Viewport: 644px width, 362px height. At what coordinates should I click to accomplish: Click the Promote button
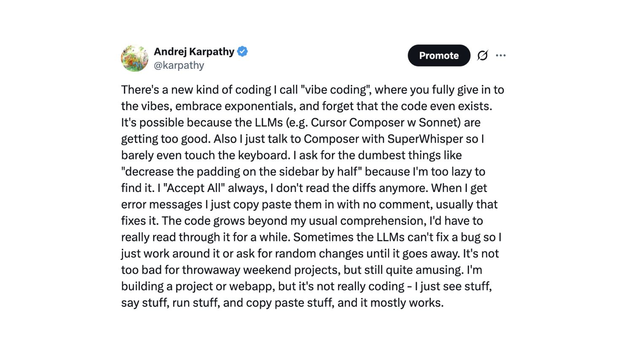pyautogui.click(x=439, y=55)
